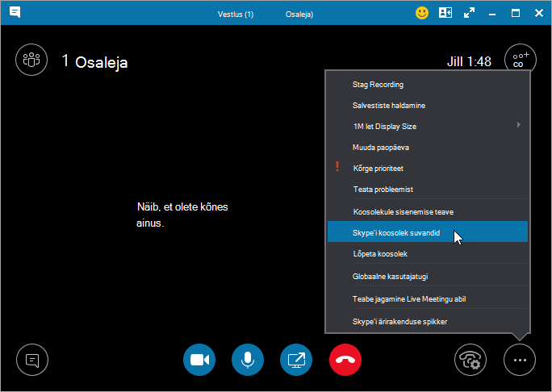
Task: Choose Salvestiste haldamine menu item
Action: pos(428,106)
